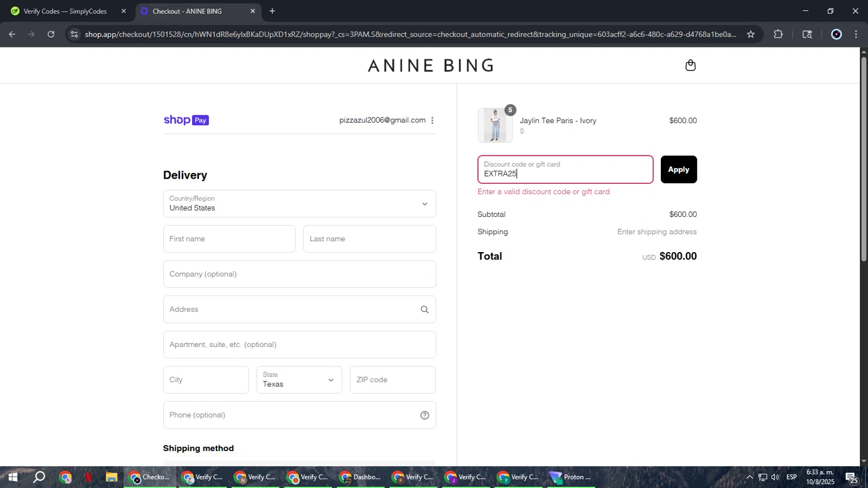
Task: Click the Apartment, suite field
Action: (x=299, y=345)
